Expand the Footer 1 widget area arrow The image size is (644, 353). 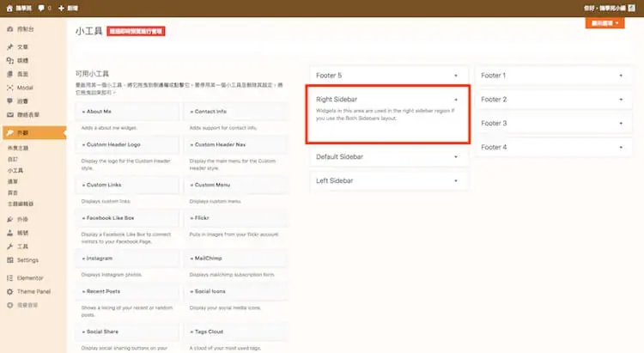621,76
